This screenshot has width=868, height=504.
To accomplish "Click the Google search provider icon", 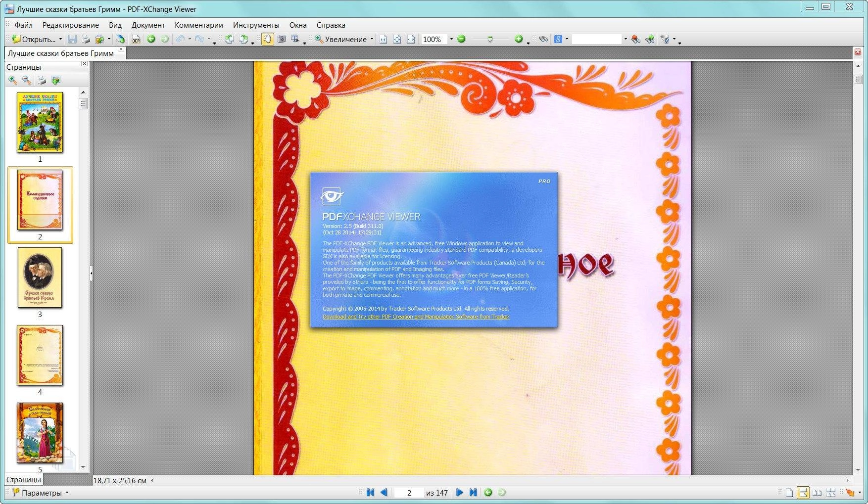I will 558,39.
